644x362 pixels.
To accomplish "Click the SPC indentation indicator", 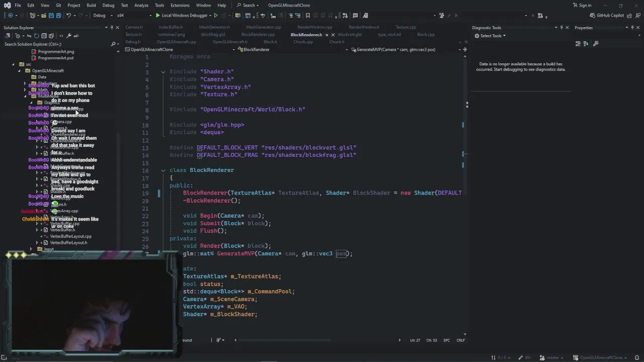I will [446, 340].
